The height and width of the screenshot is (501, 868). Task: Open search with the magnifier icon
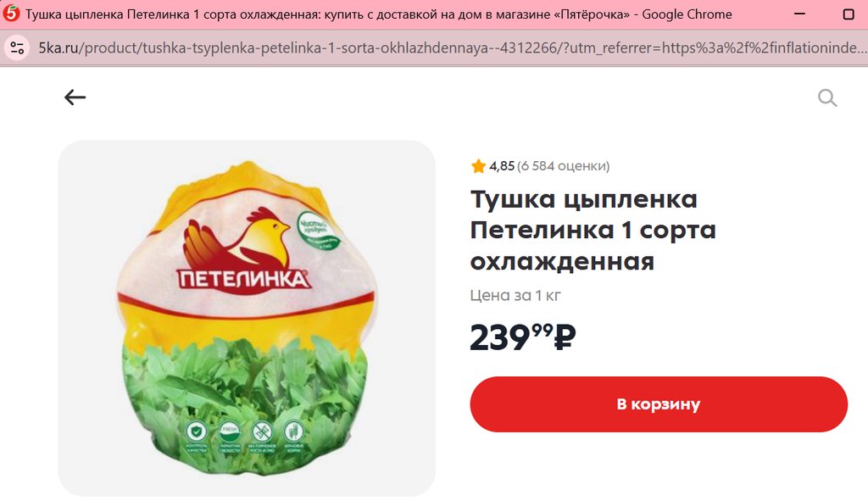[x=827, y=98]
